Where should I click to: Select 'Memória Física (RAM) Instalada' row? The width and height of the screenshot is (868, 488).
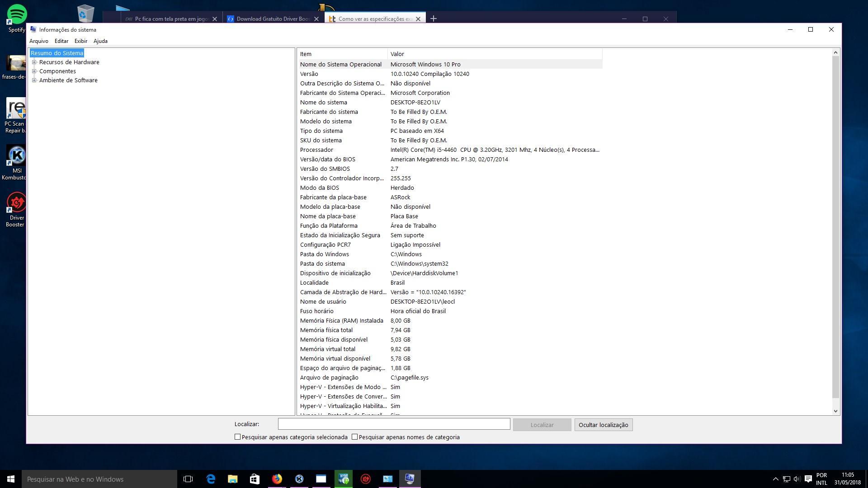click(450, 321)
